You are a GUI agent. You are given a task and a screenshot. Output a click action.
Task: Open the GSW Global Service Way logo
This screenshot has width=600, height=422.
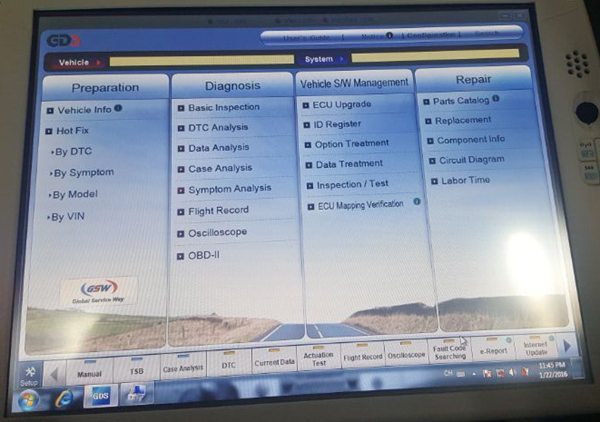99,292
